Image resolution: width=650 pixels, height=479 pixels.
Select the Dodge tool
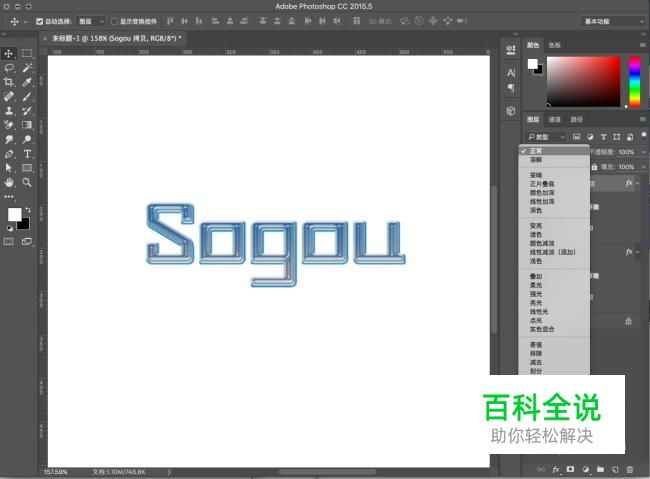(27, 139)
